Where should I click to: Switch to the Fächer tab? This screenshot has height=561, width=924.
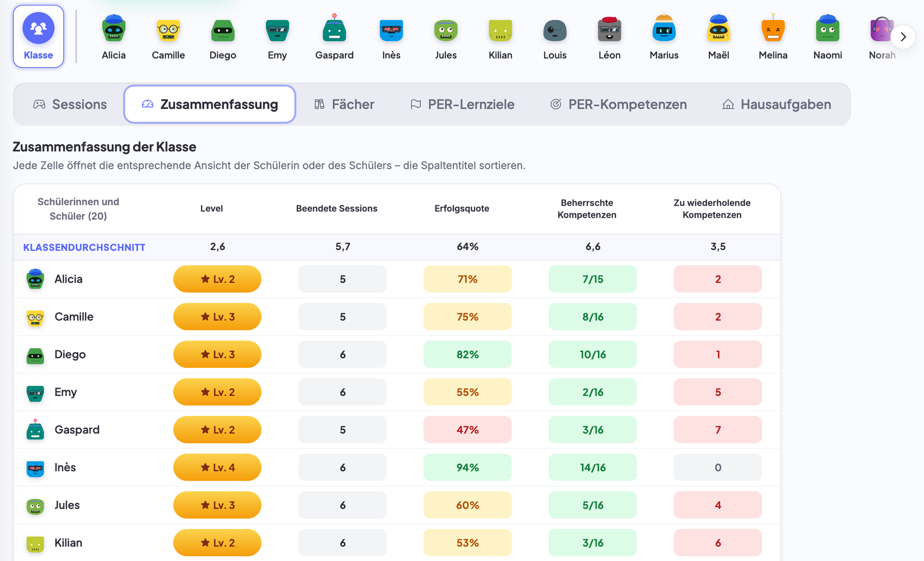click(x=344, y=104)
